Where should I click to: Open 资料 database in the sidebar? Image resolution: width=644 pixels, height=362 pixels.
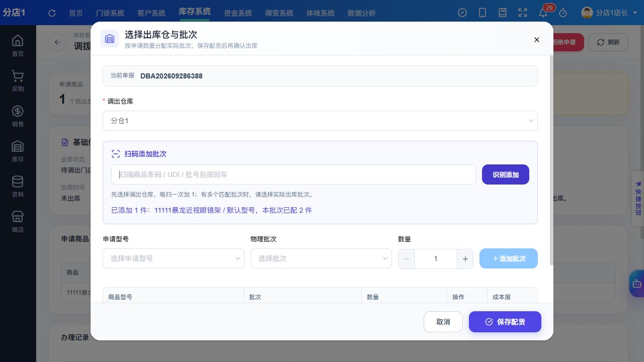(18, 187)
